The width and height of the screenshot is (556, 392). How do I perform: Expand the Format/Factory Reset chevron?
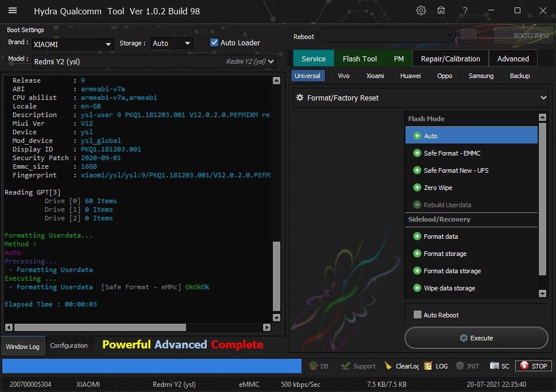click(x=543, y=98)
